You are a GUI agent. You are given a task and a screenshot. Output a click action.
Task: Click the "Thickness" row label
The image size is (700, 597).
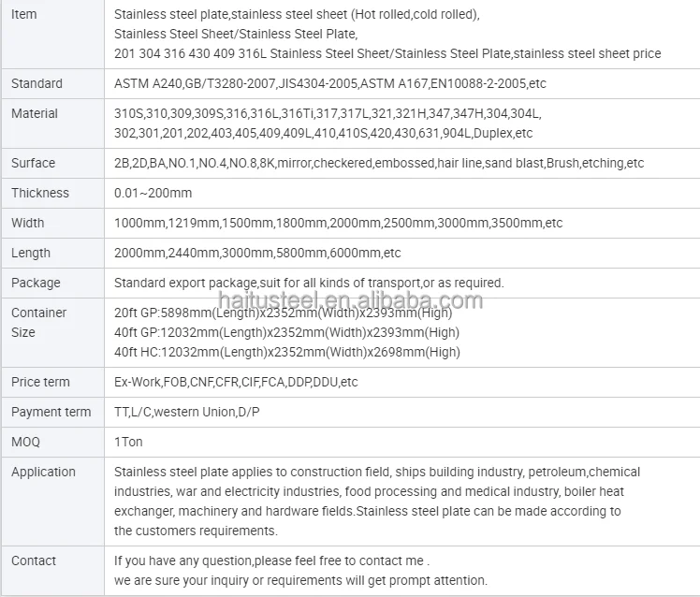(x=40, y=193)
